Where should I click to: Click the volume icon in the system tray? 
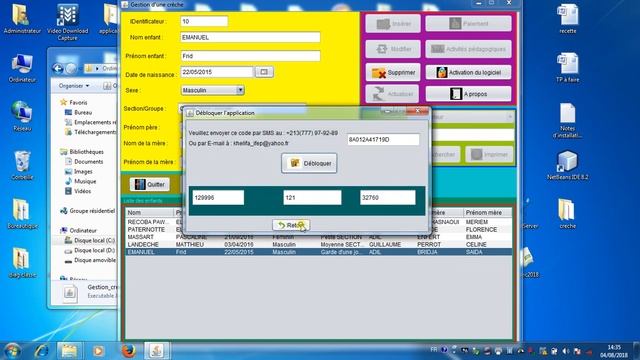566,351
